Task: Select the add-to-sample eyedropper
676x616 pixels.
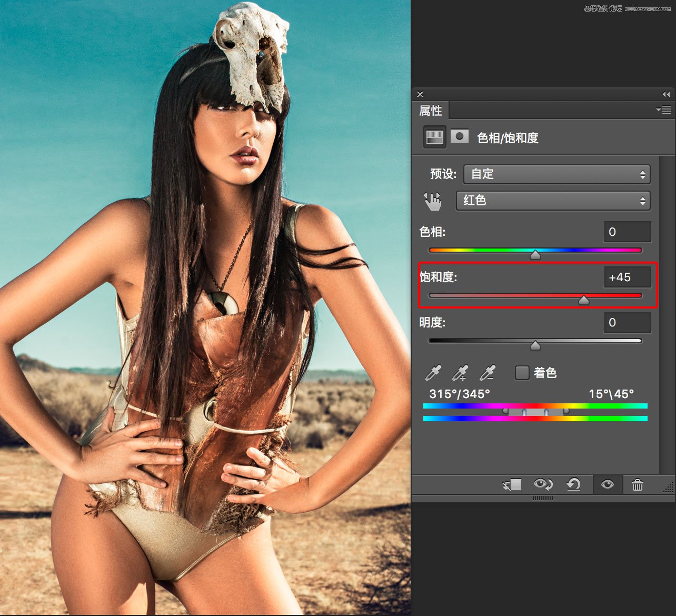Action: pyautogui.click(x=460, y=373)
